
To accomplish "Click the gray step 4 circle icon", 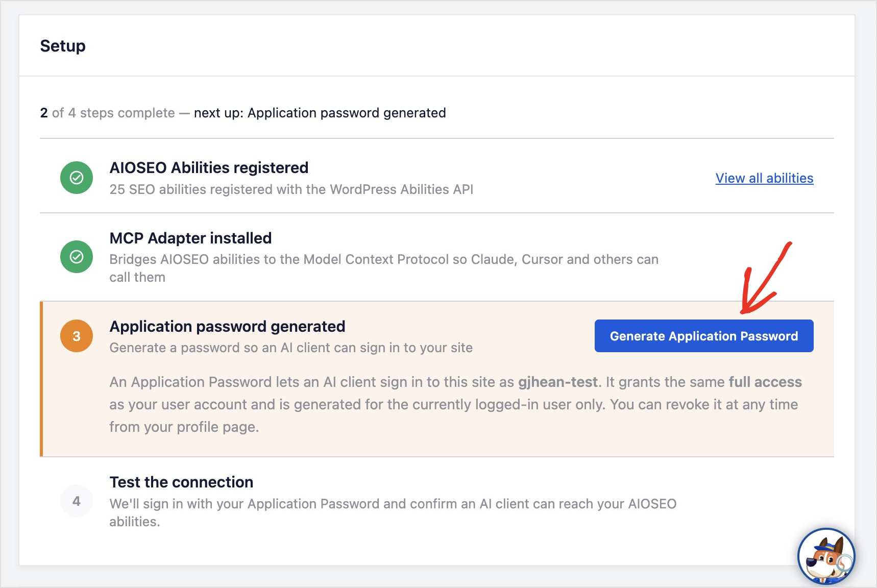I will tap(77, 501).
